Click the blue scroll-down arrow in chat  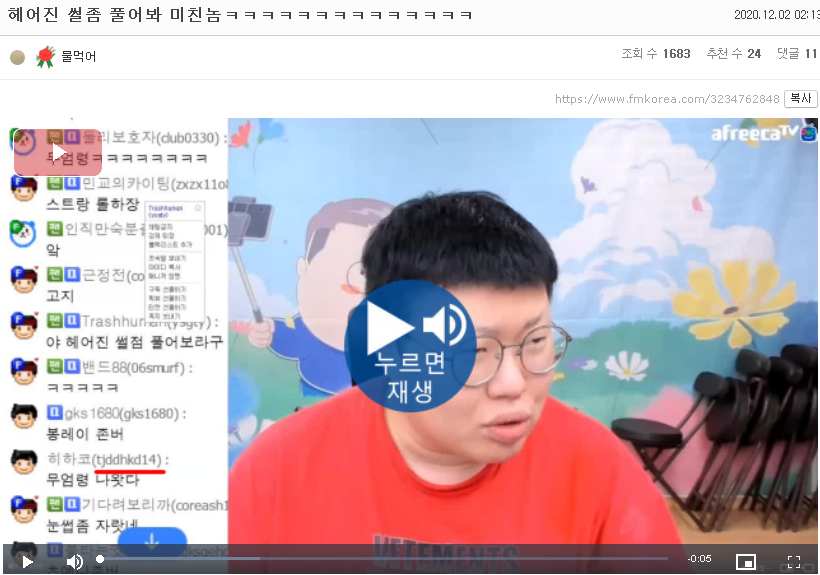pos(152,540)
